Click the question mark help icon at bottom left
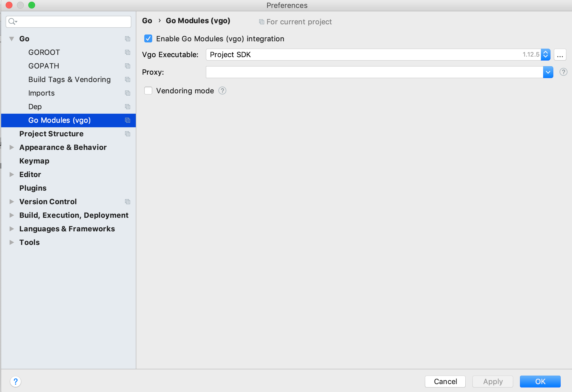 (16, 381)
